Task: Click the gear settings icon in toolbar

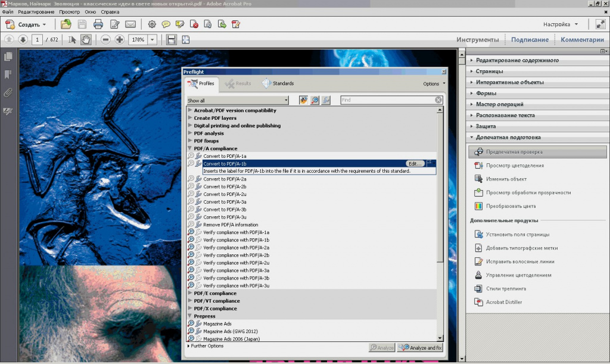Action: point(152,24)
